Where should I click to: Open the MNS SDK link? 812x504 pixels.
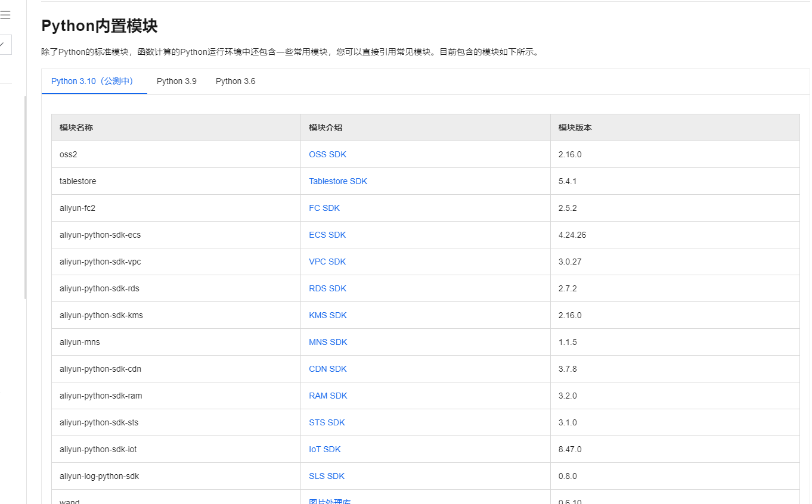(x=328, y=342)
